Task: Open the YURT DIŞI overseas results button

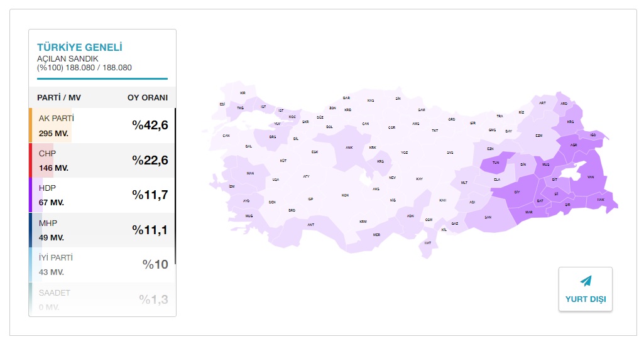Action: pos(586,289)
